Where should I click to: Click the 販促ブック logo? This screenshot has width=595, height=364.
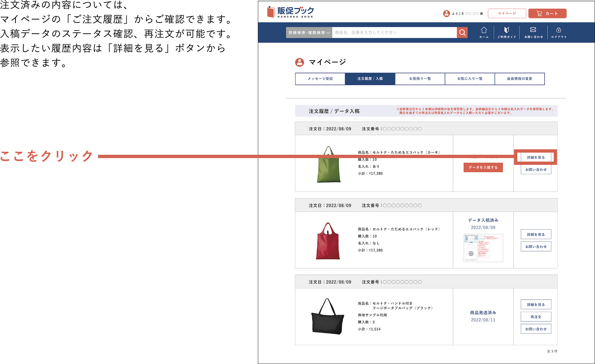tap(290, 12)
